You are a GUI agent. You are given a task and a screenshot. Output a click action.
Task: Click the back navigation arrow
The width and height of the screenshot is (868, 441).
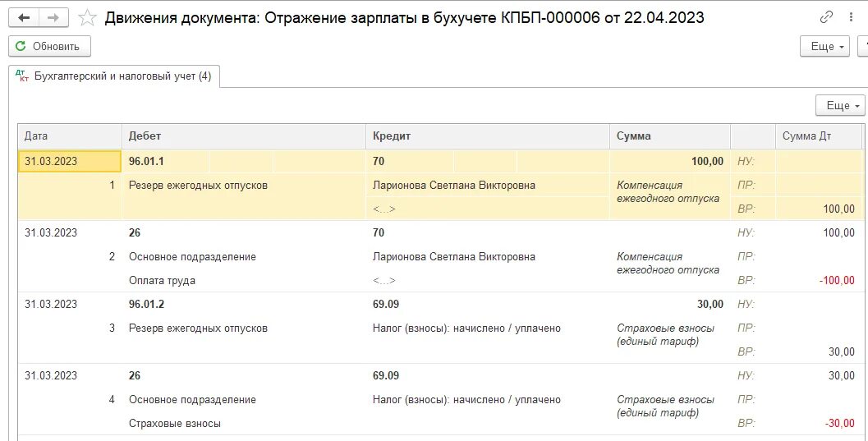pos(25,17)
